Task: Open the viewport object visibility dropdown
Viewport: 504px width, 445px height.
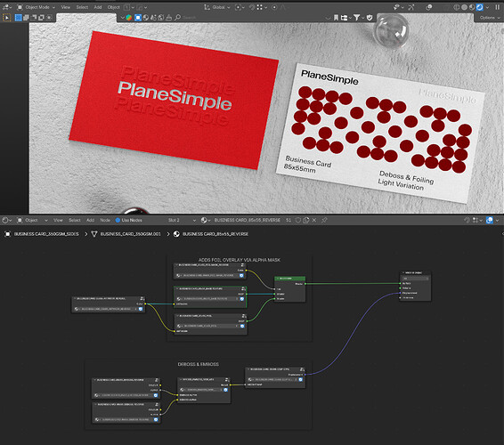Action: pyautogui.click(x=398, y=7)
